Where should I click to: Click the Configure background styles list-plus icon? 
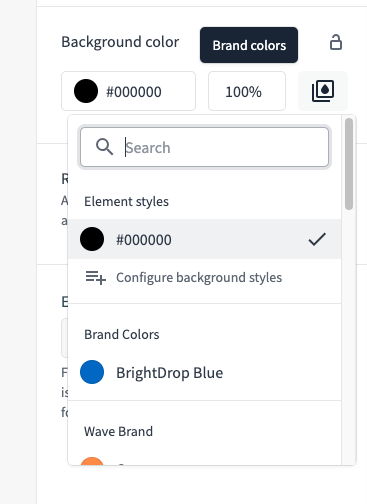(96, 277)
